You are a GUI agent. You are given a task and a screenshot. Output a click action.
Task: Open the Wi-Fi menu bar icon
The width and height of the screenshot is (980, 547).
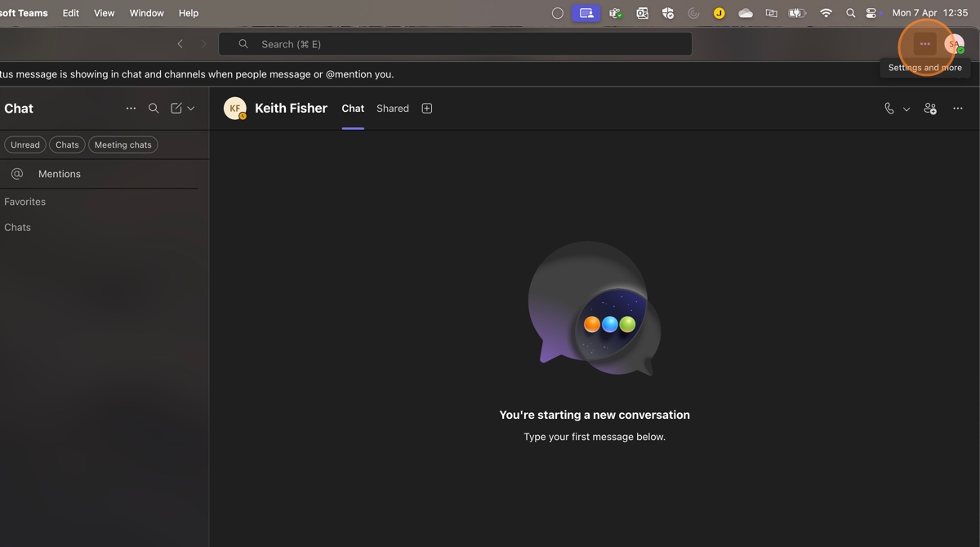(826, 13)
